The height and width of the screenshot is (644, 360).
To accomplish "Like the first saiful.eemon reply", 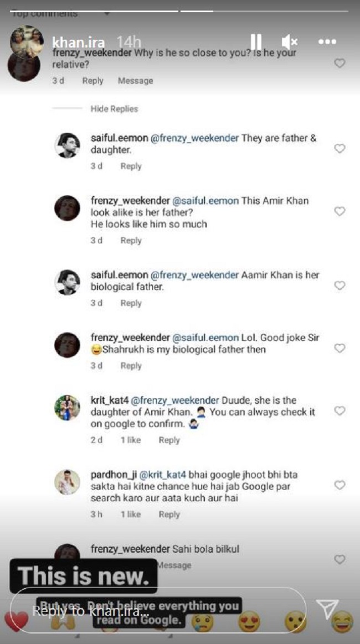I will 340,149.
